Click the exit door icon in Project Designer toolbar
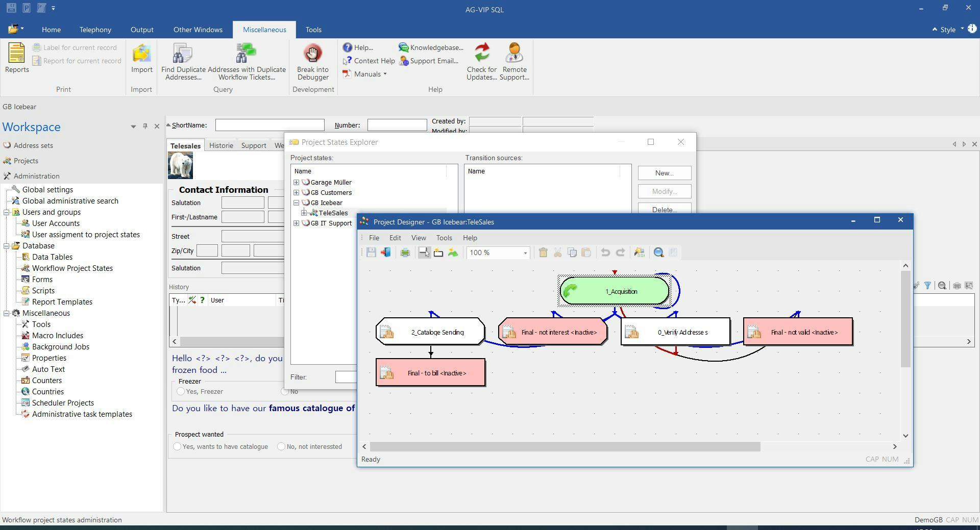The image size is (980, 530). (x=386, y=253)
